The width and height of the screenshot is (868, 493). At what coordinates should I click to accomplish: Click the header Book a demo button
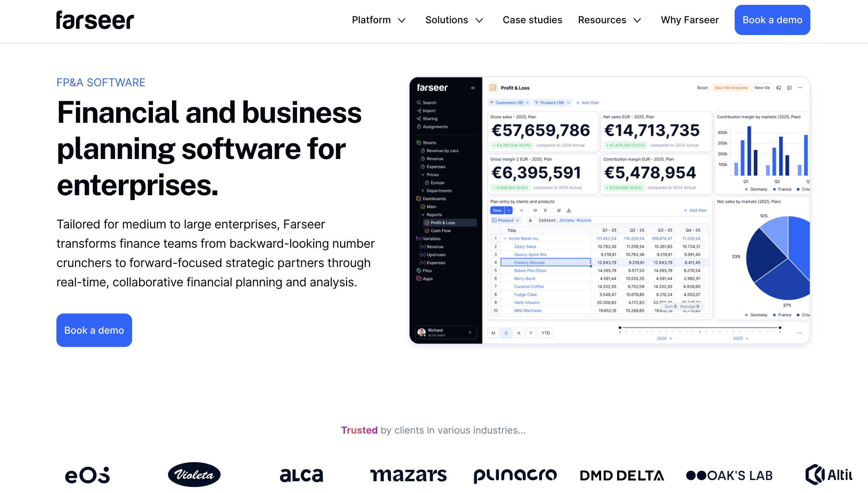pos(772,20)
